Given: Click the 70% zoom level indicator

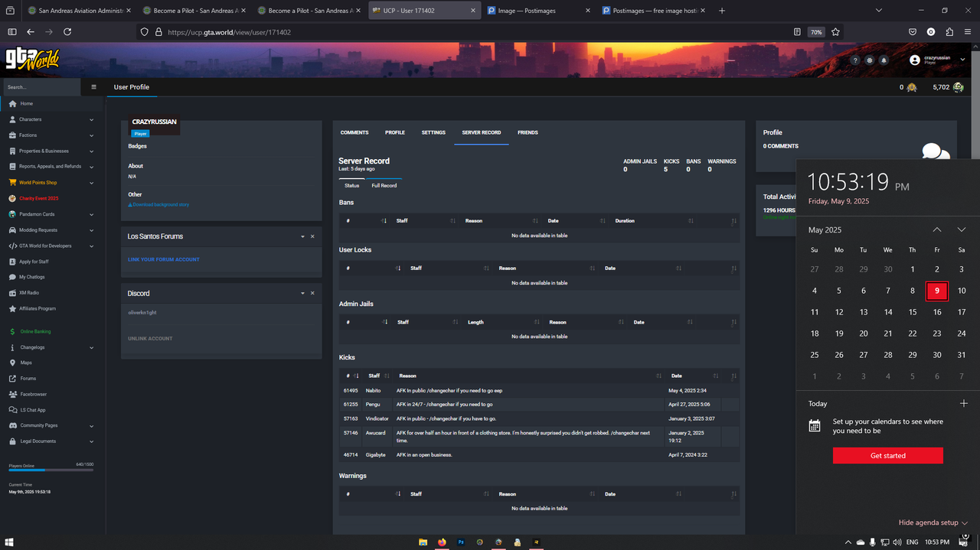Looking at the screenshot, I should [x=816, y=32].
